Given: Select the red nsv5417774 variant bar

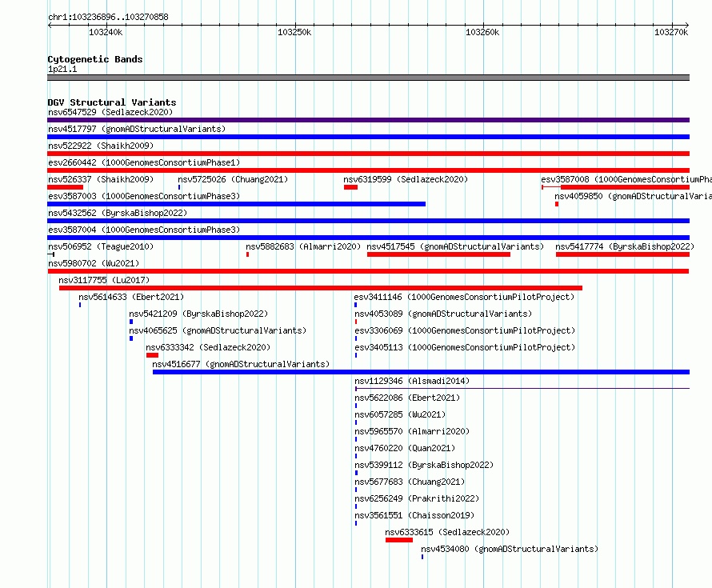Looking at the screenshot, I should point(622,254).
